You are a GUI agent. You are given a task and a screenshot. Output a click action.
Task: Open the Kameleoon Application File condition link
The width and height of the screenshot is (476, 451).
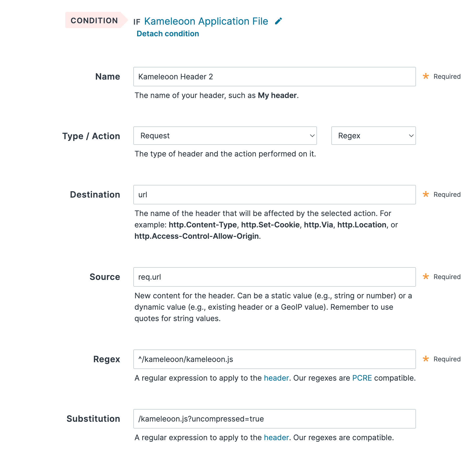206,21
